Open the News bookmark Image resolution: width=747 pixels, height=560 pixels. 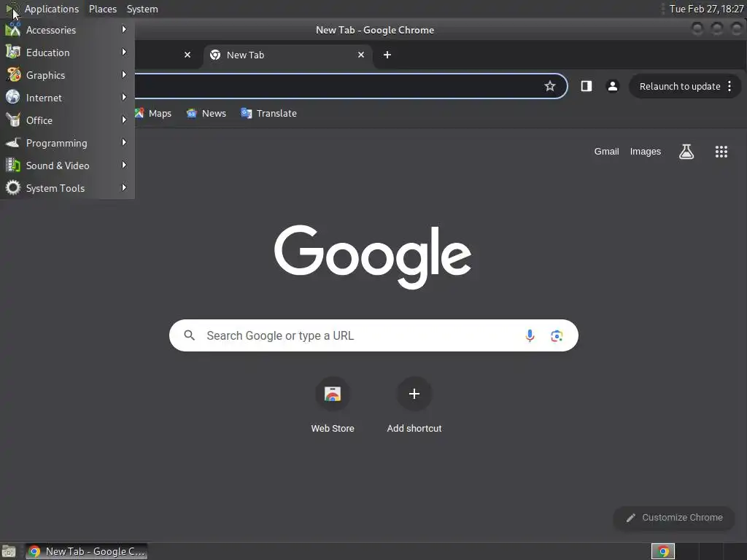pyautogui.click(x=206, y=113)
